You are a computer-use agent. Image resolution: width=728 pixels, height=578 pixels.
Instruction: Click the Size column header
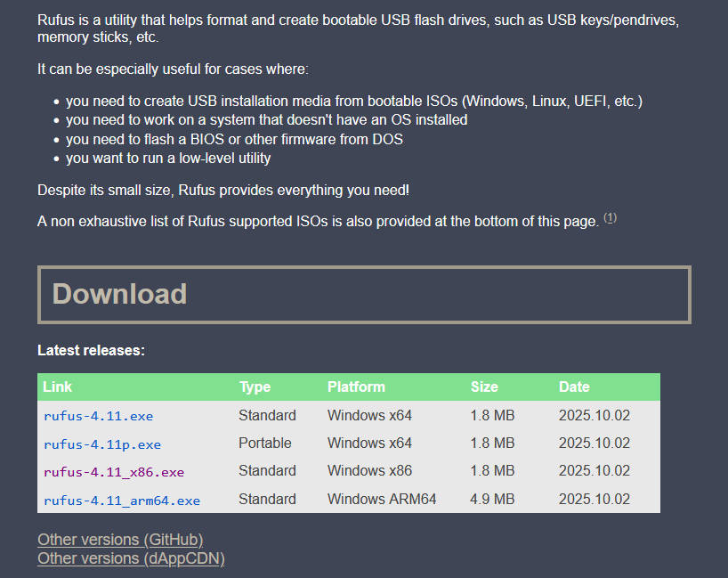[484, 387]
